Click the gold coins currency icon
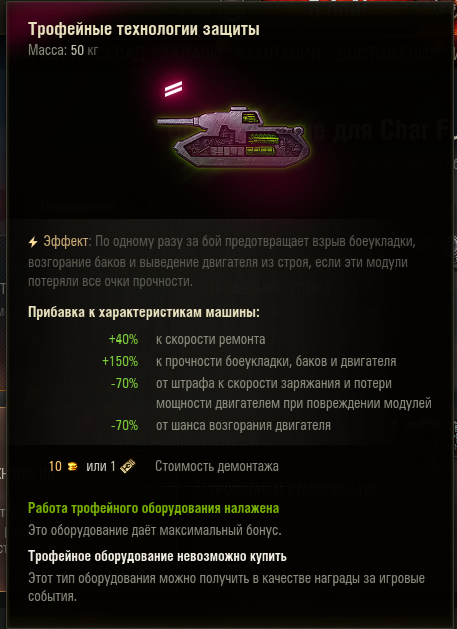The height and width of the screenshot is (629, 457). point(72,467)
